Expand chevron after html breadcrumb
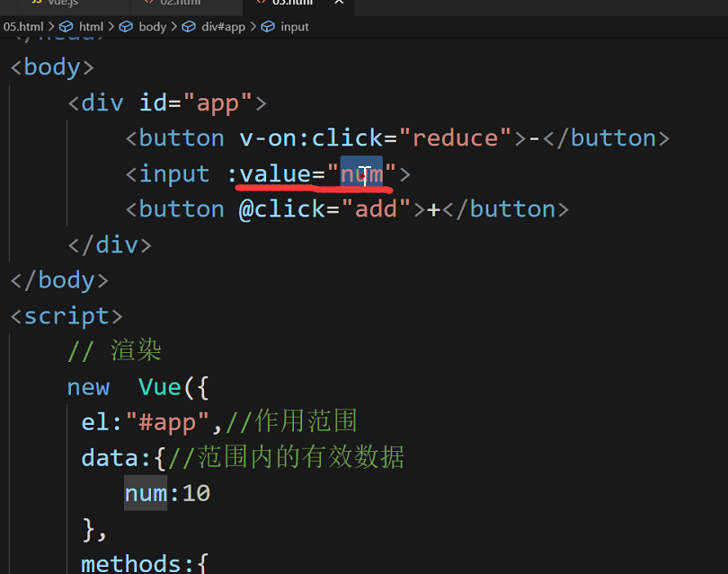The image size is (728, 574). click(111, 26)
